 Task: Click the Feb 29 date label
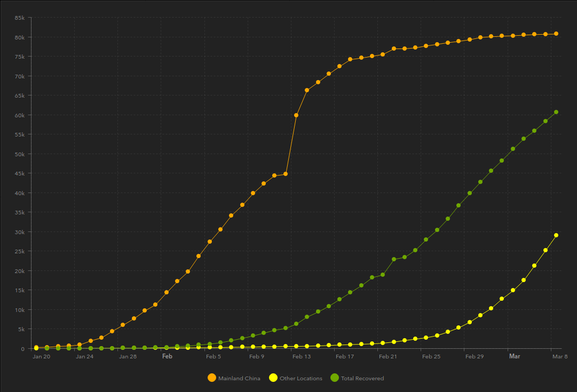point(474,357)
